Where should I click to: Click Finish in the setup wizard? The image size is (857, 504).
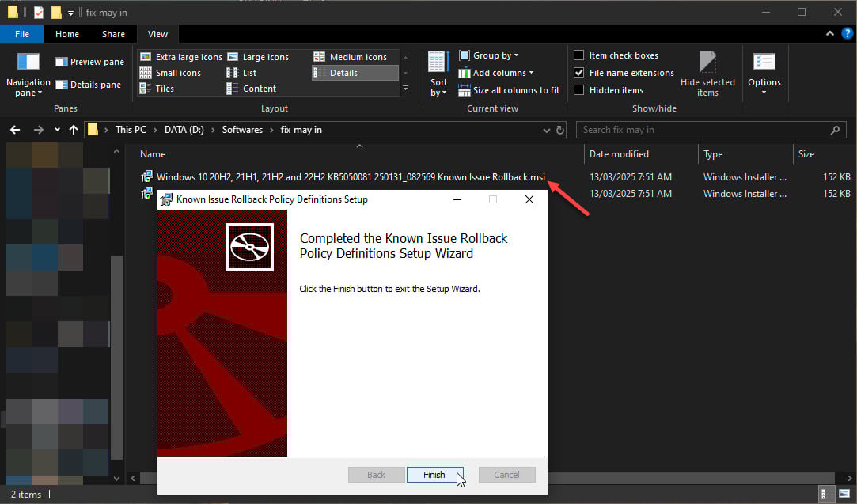435,475
